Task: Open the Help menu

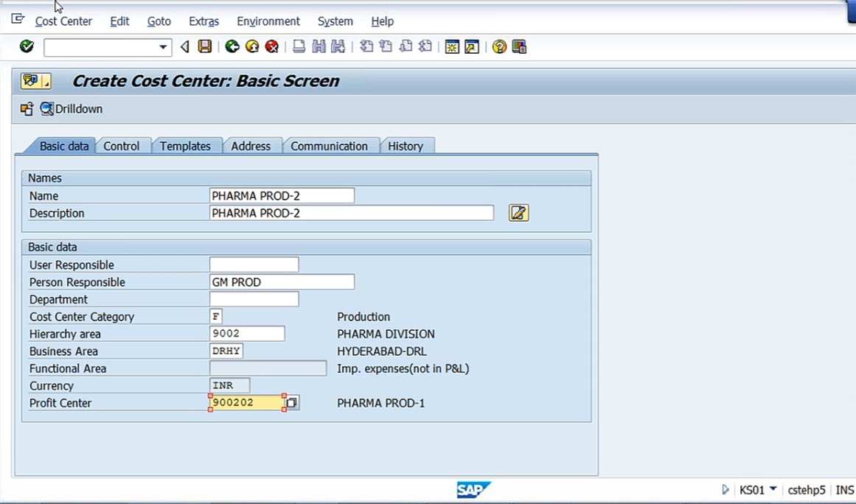Action: [382, 21]
